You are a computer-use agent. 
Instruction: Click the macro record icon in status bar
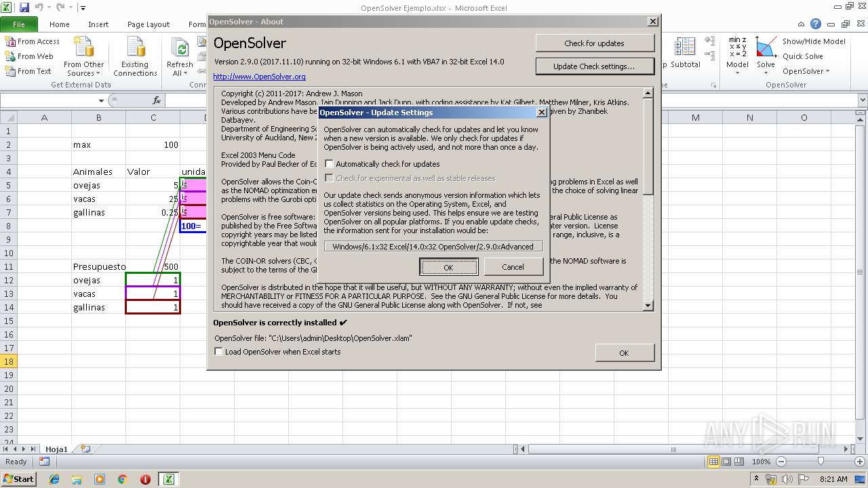point(44,462)
